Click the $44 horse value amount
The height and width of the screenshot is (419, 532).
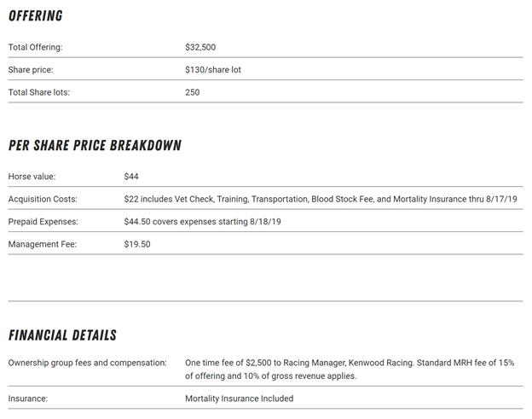tap(131, 177)
